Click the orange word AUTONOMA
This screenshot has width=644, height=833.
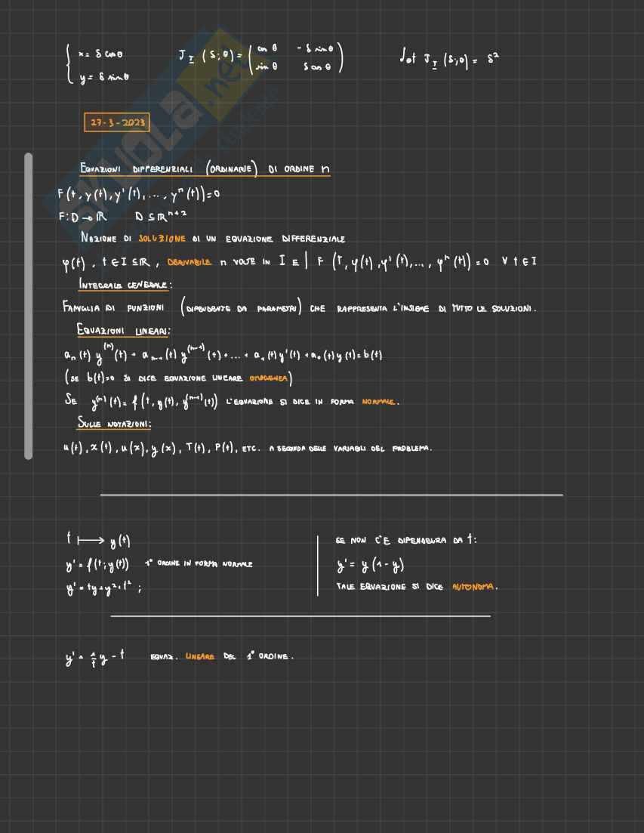pos(474,587)
